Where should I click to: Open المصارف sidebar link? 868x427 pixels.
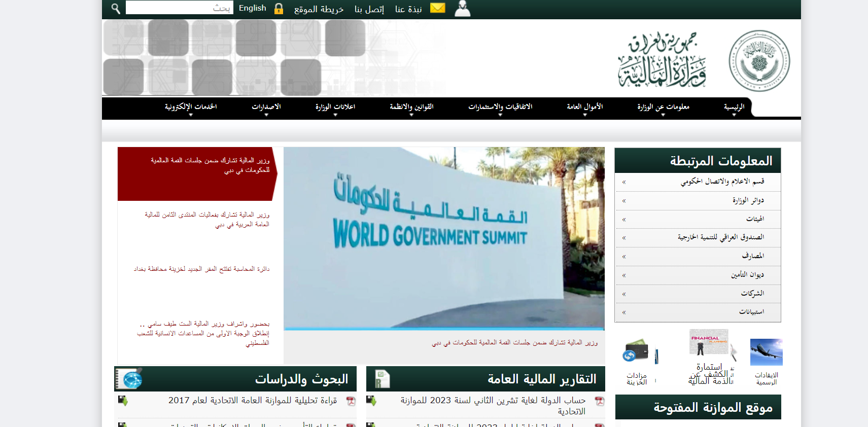tap(753, 256)
